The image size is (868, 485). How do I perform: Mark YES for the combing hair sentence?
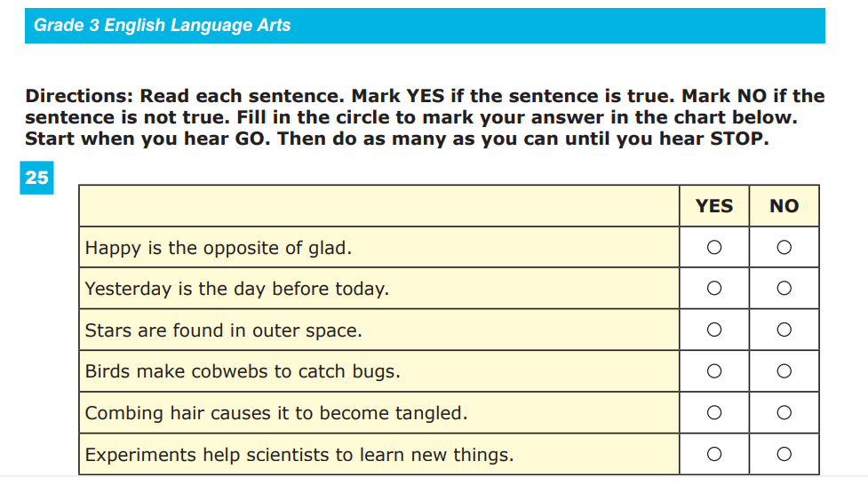(714, 413)
